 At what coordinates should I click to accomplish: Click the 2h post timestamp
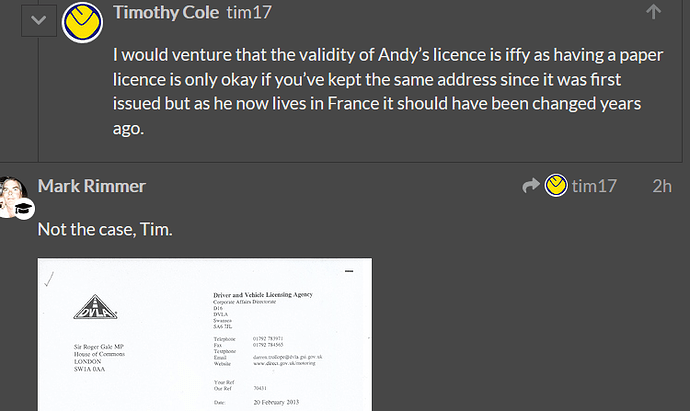[x=661, y=186]
